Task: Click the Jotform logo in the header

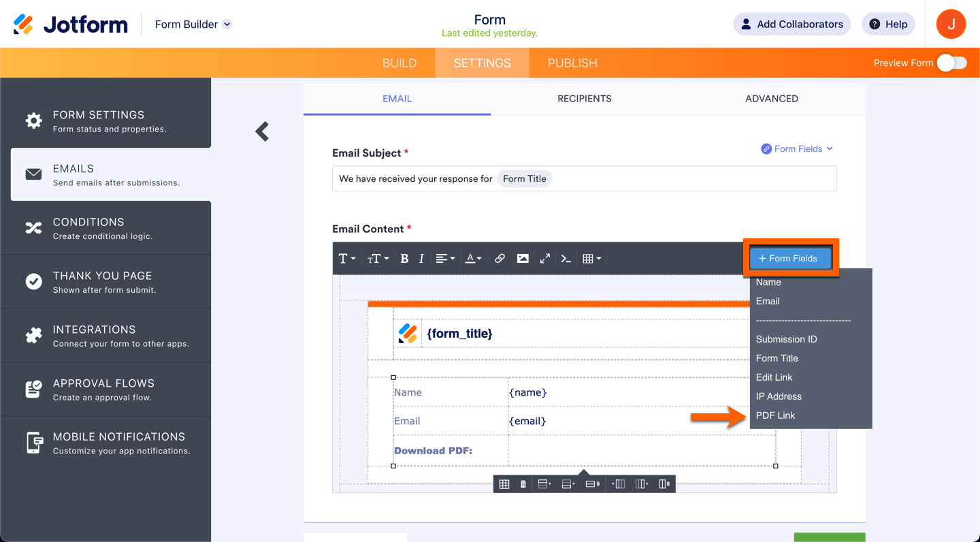Action: coord(71,25)
